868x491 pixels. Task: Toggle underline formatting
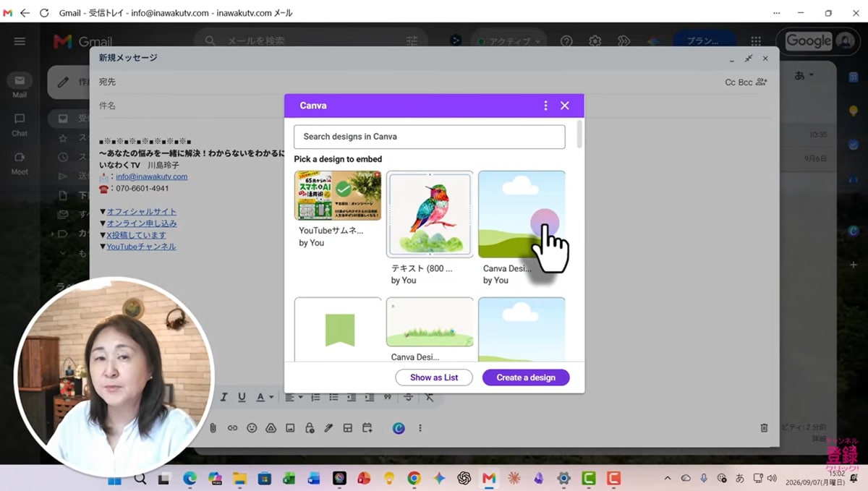point(242,397)
